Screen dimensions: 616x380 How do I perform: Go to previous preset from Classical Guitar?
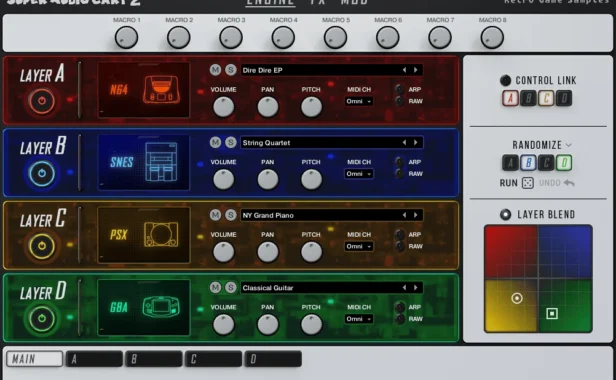[404, 288]
